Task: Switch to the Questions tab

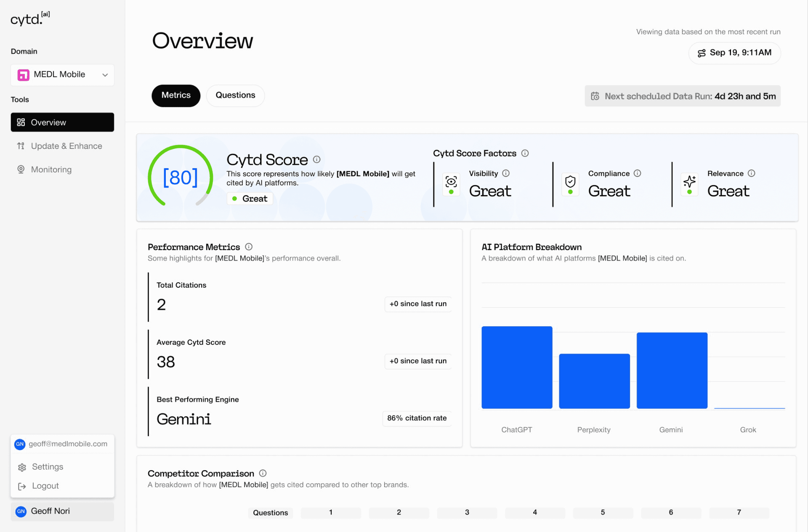Action: [x=235, y=95]
